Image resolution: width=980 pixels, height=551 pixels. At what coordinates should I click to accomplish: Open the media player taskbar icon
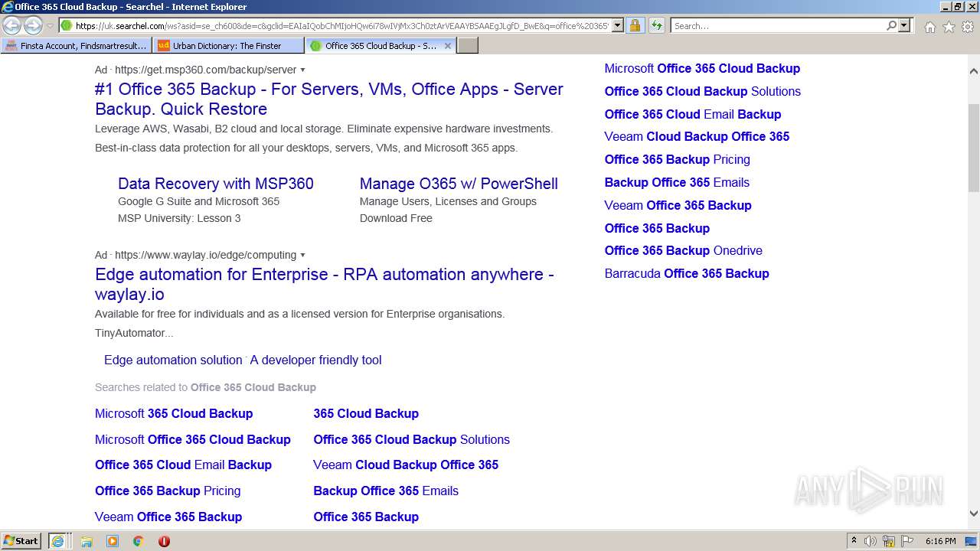tap(113, 541)
